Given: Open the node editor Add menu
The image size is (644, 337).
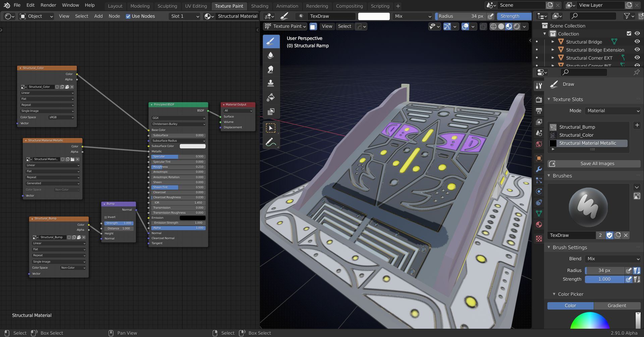Looking at the screenshot, I should 98,16.
